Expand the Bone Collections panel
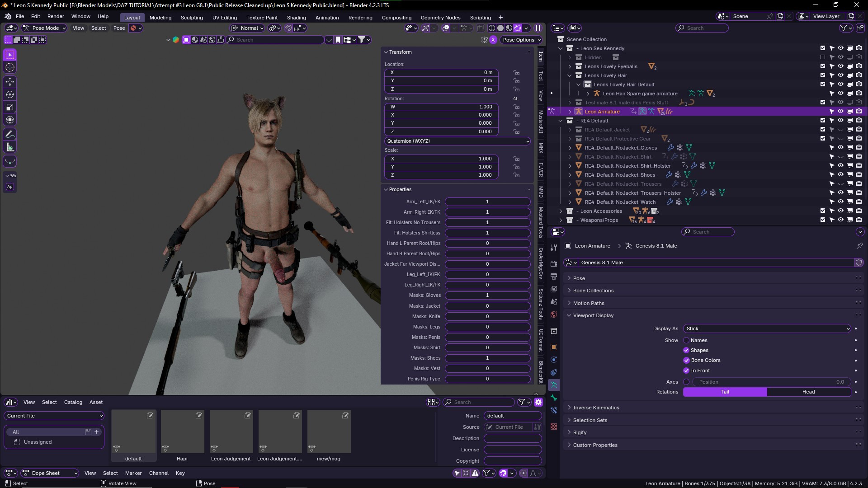Image resolution: width=868 pixels, height=488 pixels. (593, 291)
